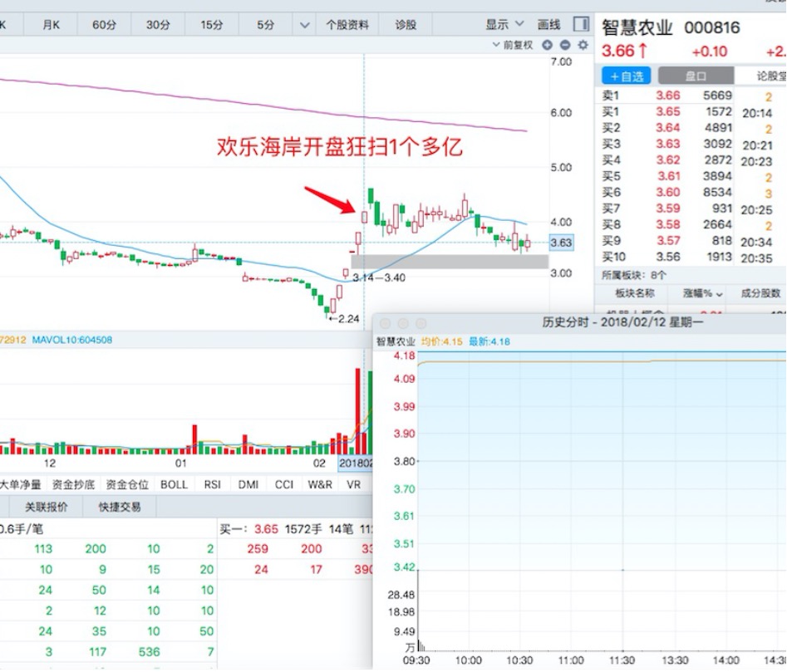Select the BOLL indicator
The width and height of the screenshot is (787, 672).
(x=174, y=484)
